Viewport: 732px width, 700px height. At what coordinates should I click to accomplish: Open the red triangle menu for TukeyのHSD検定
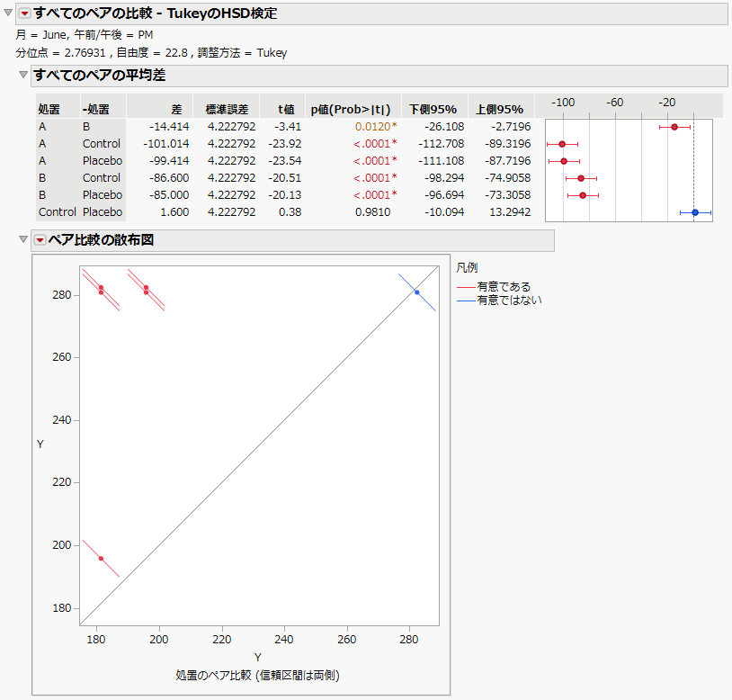pyautogui.click(x=25, y=13)
